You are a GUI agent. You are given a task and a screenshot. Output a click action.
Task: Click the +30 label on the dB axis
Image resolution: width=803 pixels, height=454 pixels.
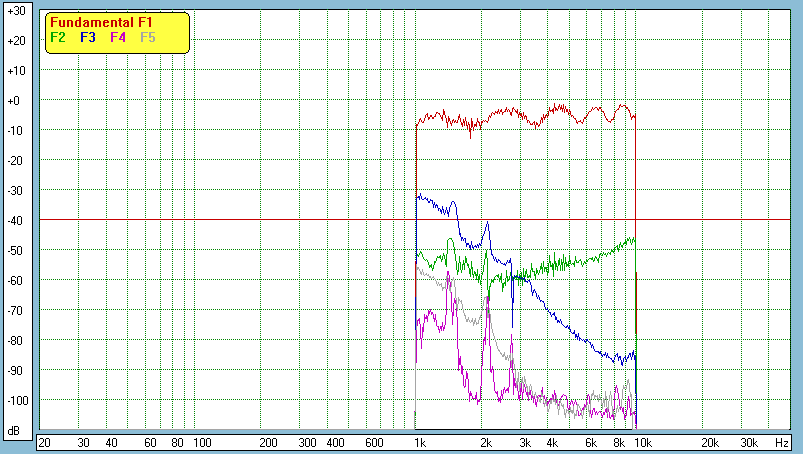[x=15, y=11]
